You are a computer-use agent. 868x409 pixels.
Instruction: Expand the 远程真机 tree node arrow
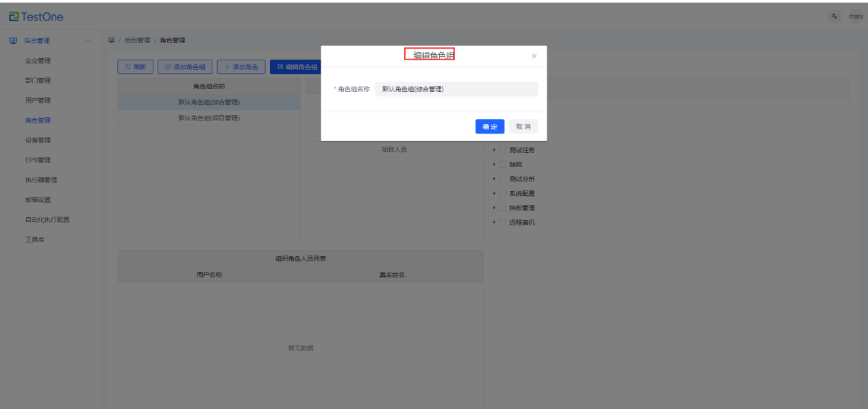coord(494,222)
